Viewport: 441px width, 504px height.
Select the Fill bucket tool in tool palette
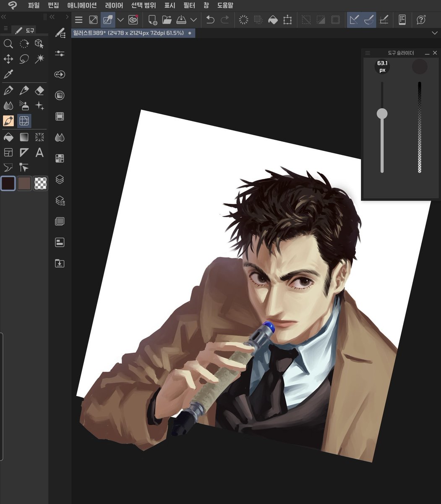point(8,136)
